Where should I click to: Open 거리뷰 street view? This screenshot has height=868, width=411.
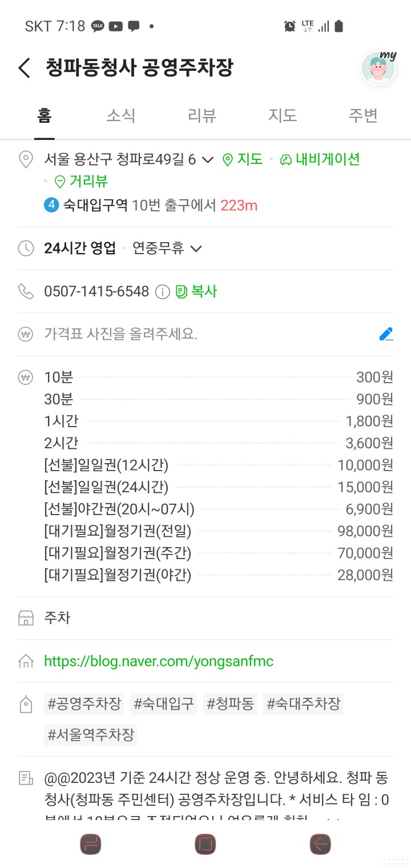81,182
